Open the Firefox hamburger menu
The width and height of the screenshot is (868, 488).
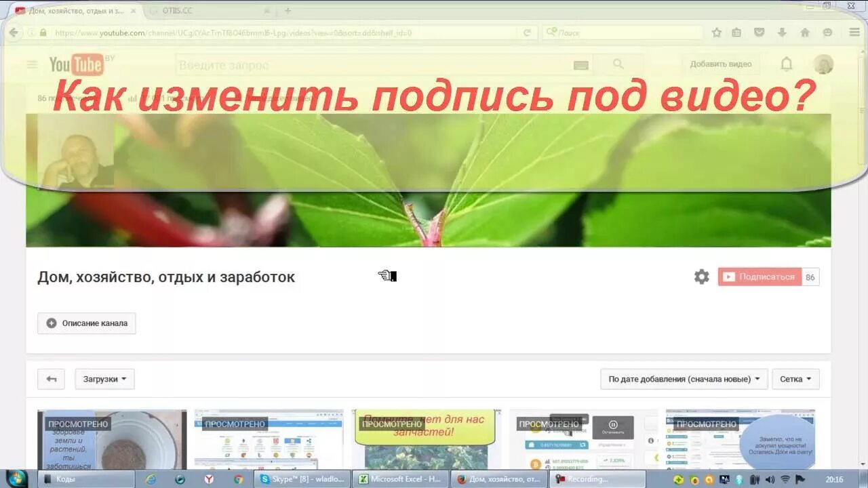click(x=854, y=33)
